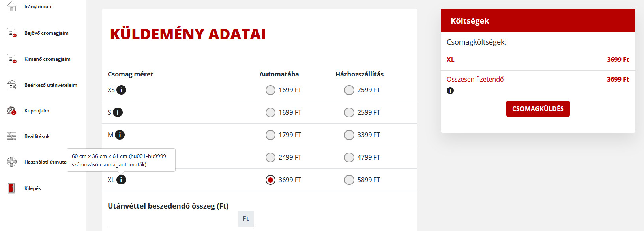This screenshot has height=231, width=644.
Task: Click the info icon next to M size
Action: 120,135
